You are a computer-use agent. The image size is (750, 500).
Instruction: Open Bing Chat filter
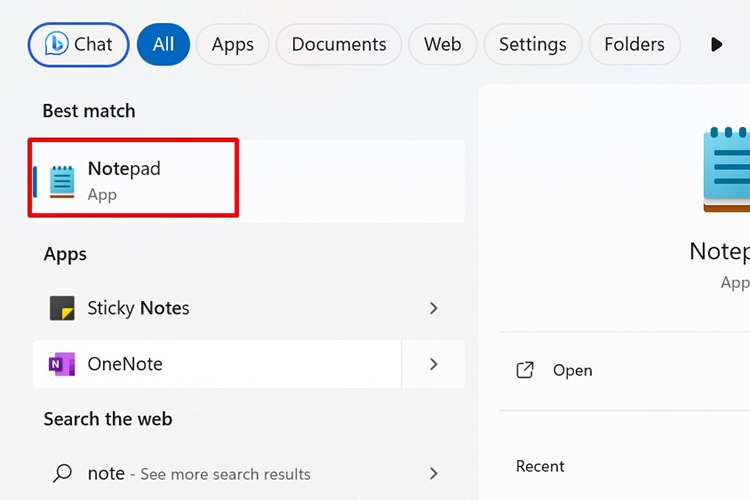[78, 44]
